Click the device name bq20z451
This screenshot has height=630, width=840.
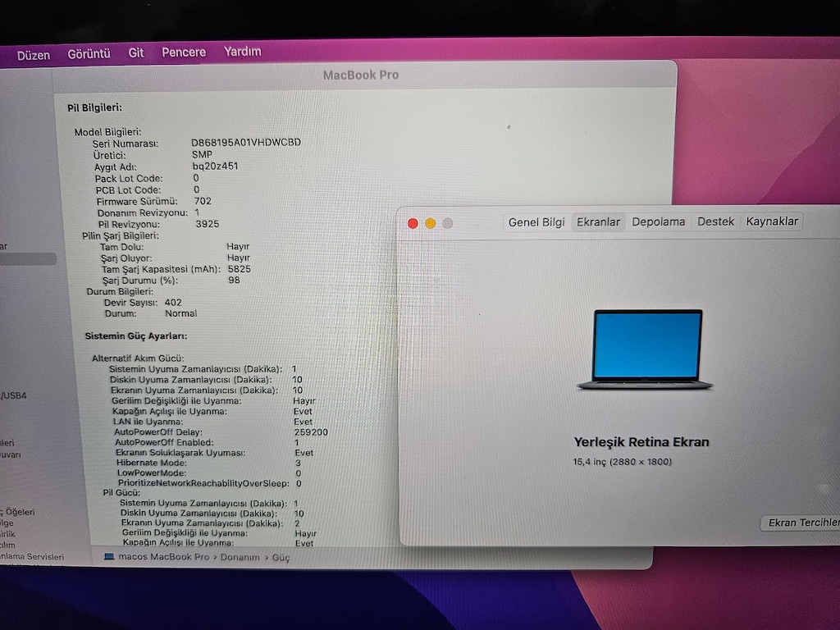(x=216, y=166)
